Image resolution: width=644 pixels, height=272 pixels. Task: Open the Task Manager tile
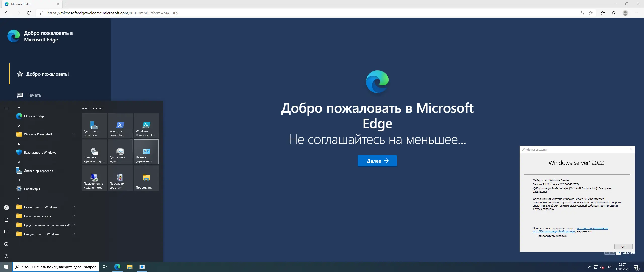tap(120, 152)
